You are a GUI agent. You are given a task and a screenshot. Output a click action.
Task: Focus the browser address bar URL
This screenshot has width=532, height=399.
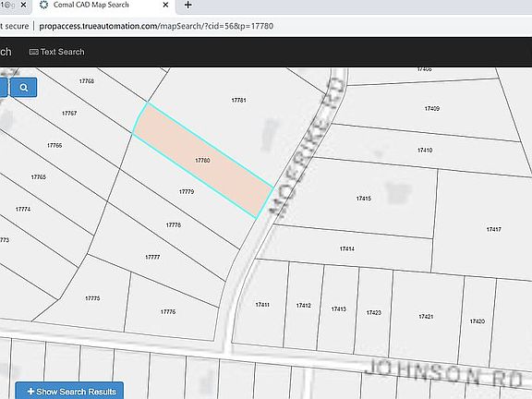click(156, 26)
